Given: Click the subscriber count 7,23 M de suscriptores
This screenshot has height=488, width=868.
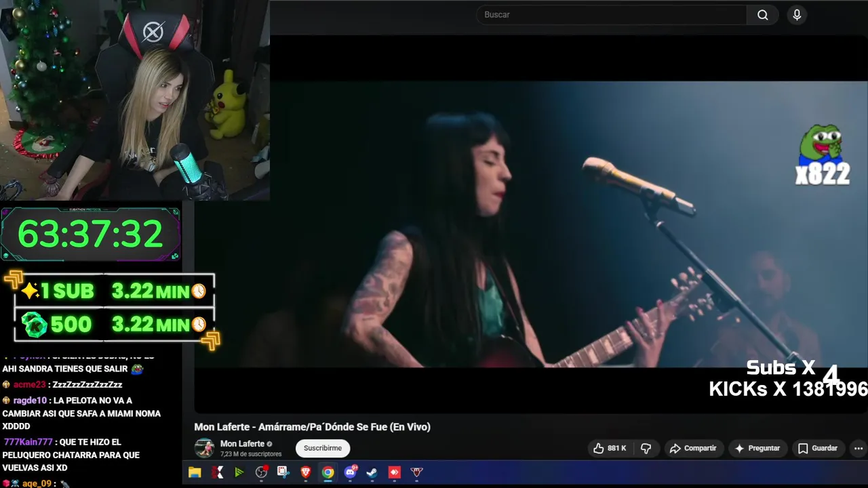Looking at the screenshot, I should (251, 454).
